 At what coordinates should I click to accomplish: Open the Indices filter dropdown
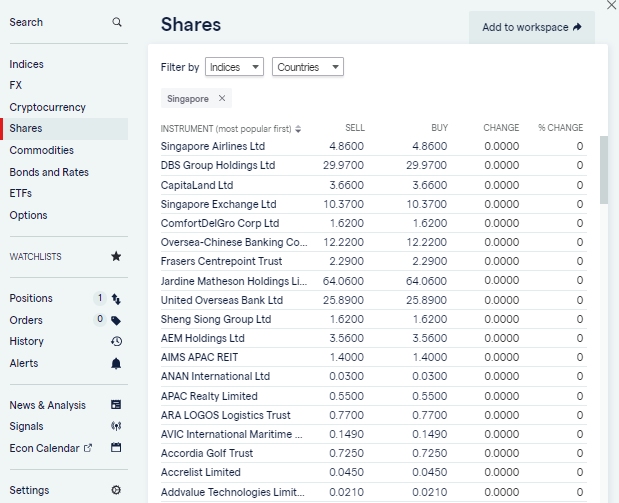[234, 67]
